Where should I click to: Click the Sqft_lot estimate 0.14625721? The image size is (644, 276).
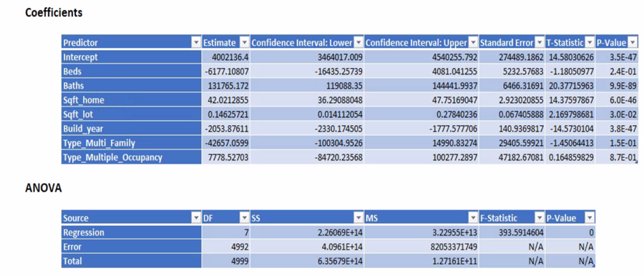click(x=225, y=114)
